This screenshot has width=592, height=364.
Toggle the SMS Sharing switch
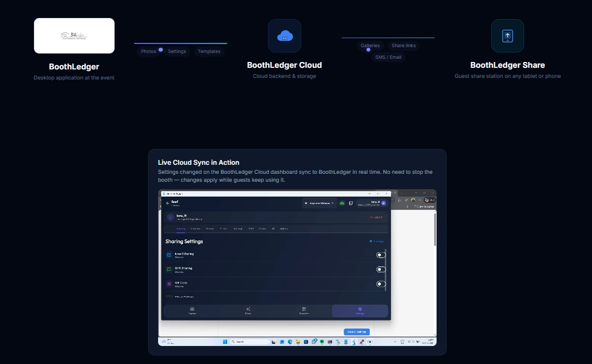coord(380,269)
